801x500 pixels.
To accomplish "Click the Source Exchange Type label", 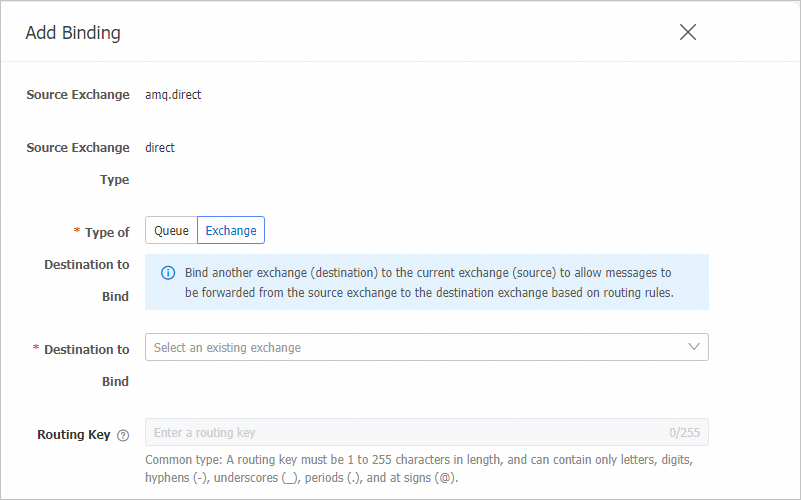I will click(78, 163).
